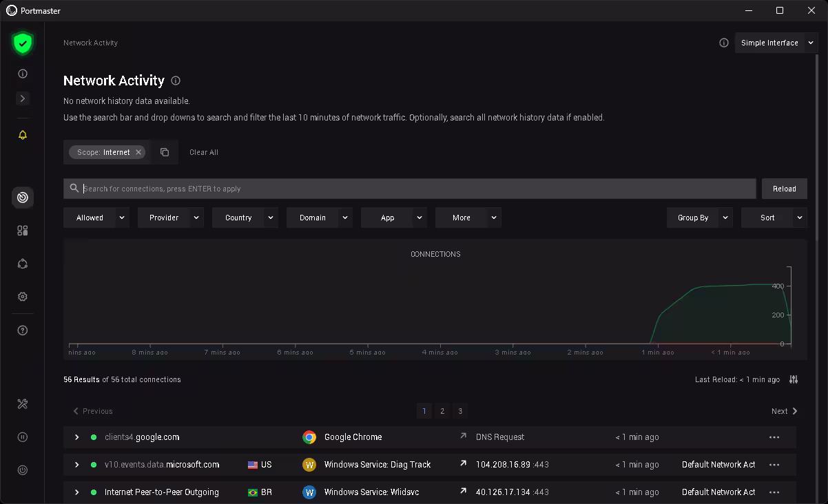Go to results page 2

(x=442, y=411)
